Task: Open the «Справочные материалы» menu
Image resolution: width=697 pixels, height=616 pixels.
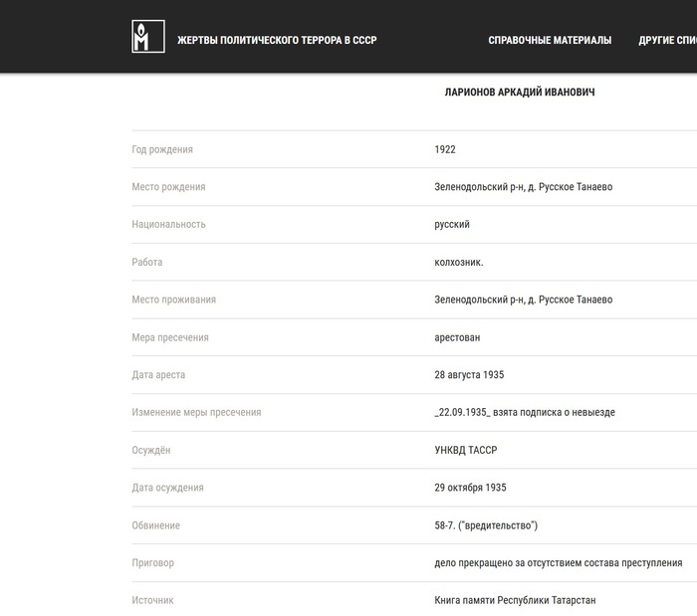Action: click(550, 41)
